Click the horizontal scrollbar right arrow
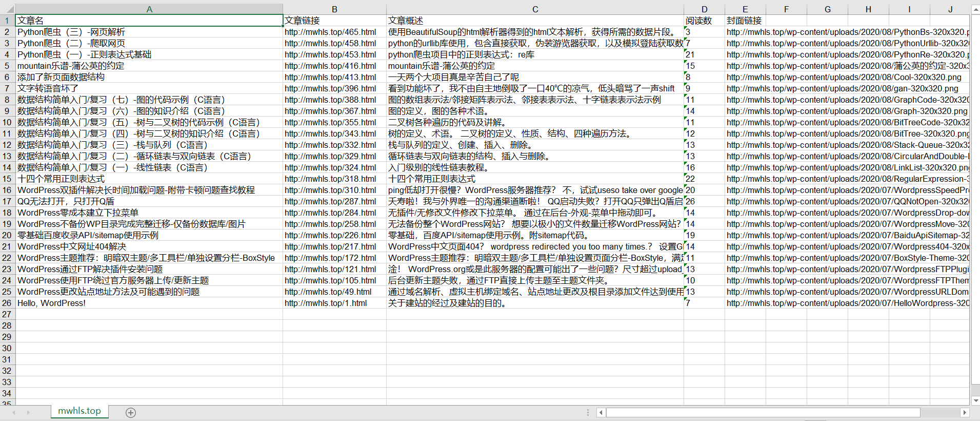This screenshot has width=980, height=421. [965, 412]
